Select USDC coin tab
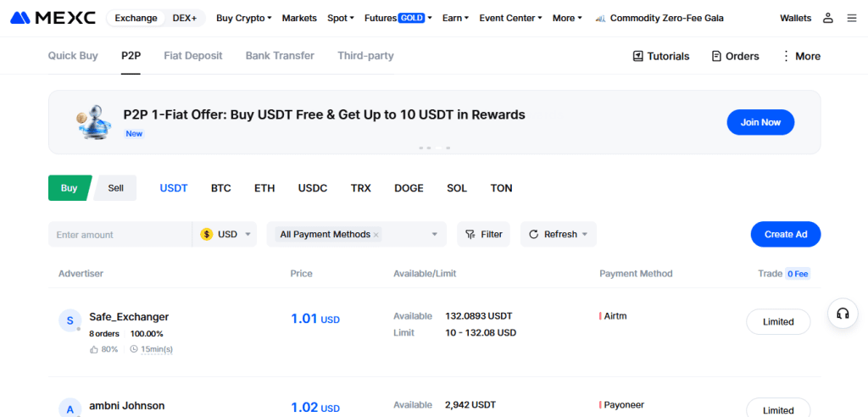 pyautogui.click(x=313, y=188)
